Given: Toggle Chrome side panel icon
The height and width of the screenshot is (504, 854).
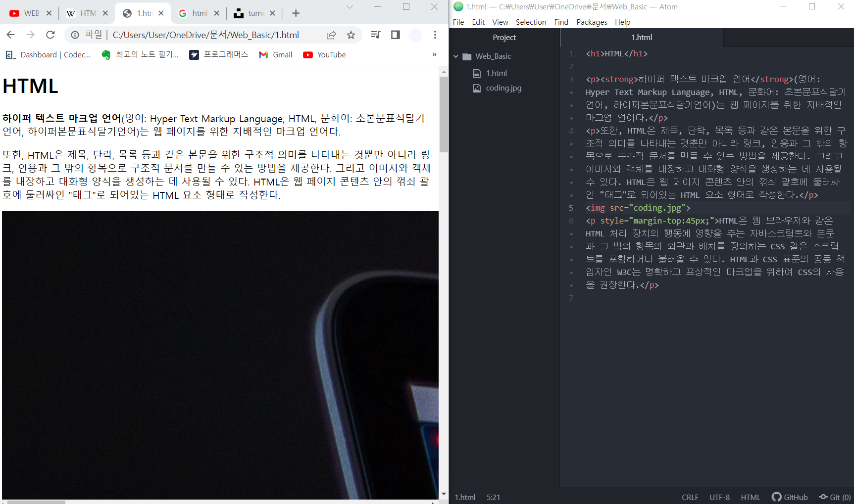Looking at the screenshot, I should click(x=395, y=35).
